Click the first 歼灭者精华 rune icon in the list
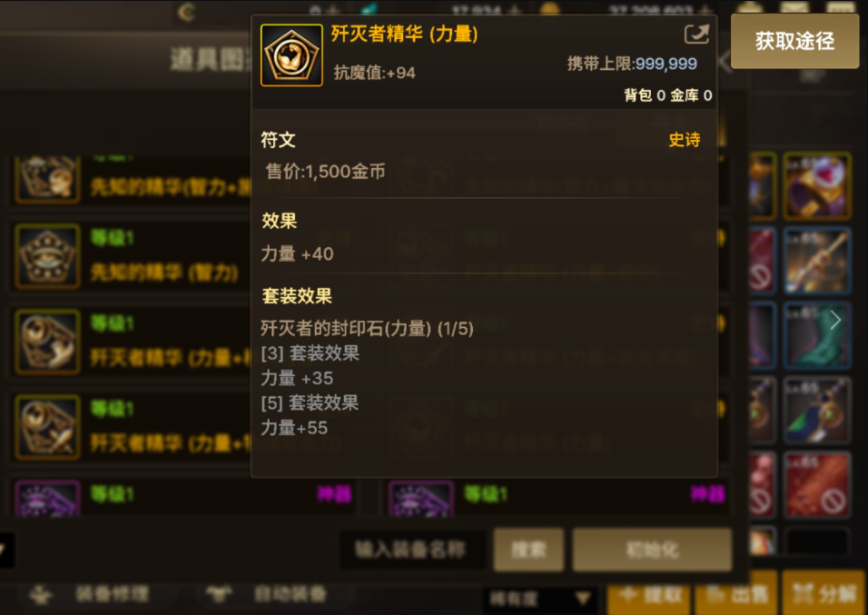This screenshot has width=868, height=615. (x=47, y=342)
